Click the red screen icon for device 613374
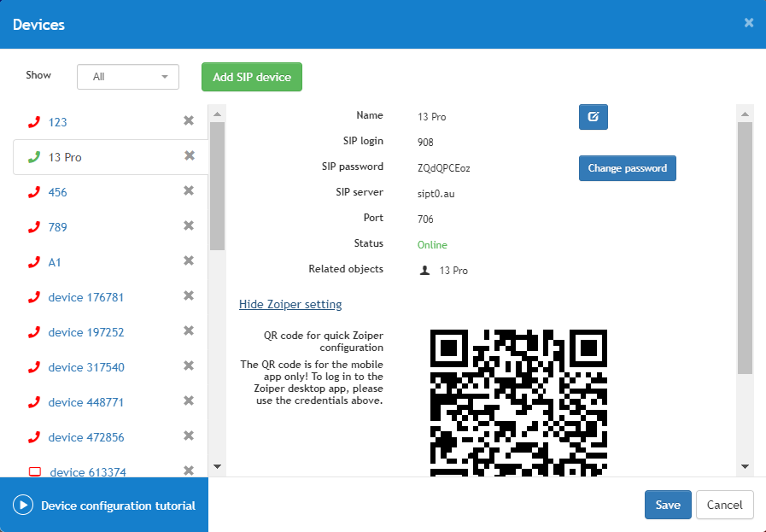Screen dimensions: 766x532 35,472
